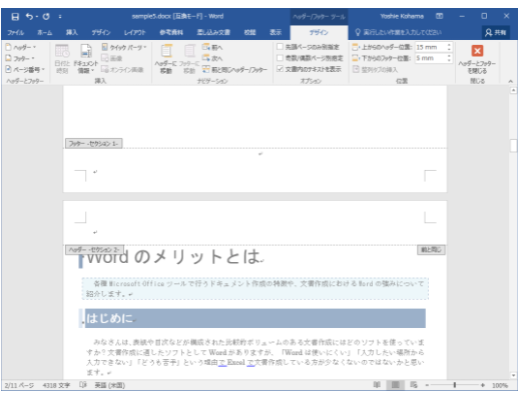The height and width of the screenshot is (393, 520).
Task: Click the ヘッダー -セクション 2- label
Action: tap(95, 249)
